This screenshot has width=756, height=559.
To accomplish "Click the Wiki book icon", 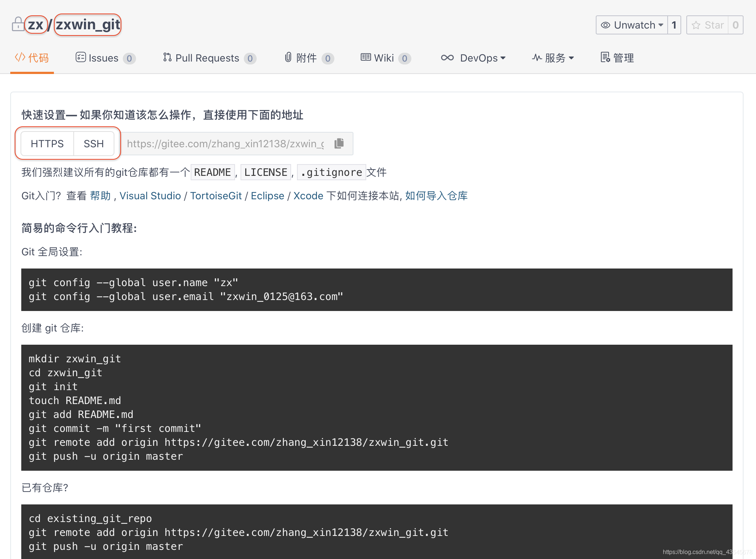I will 366,58.
